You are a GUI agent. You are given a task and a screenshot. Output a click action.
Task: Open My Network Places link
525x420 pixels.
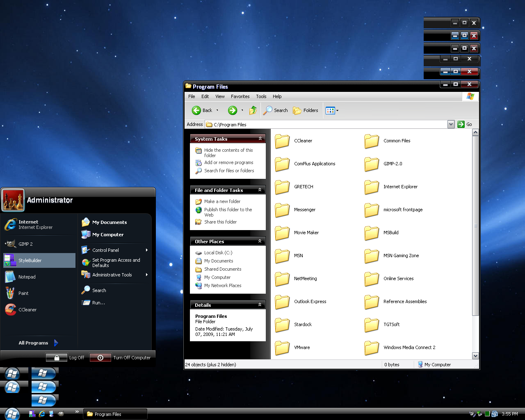pos(218,285)
